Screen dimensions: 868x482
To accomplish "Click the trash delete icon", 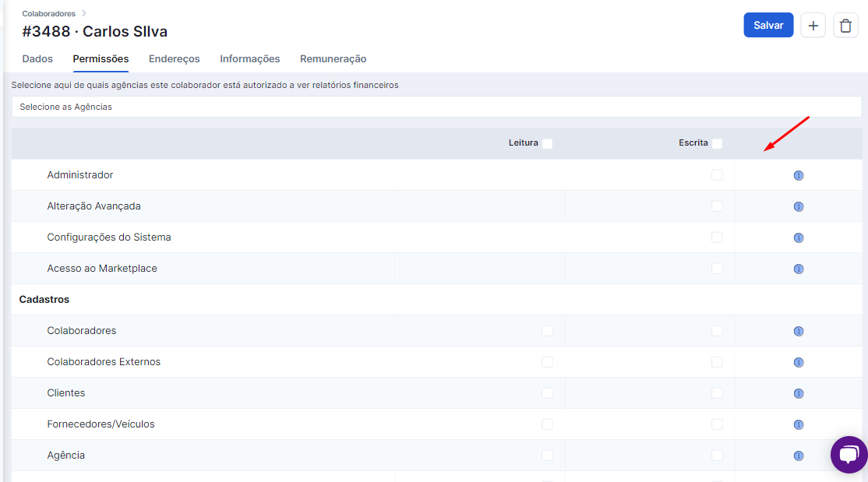I will [x=845, y=26].
